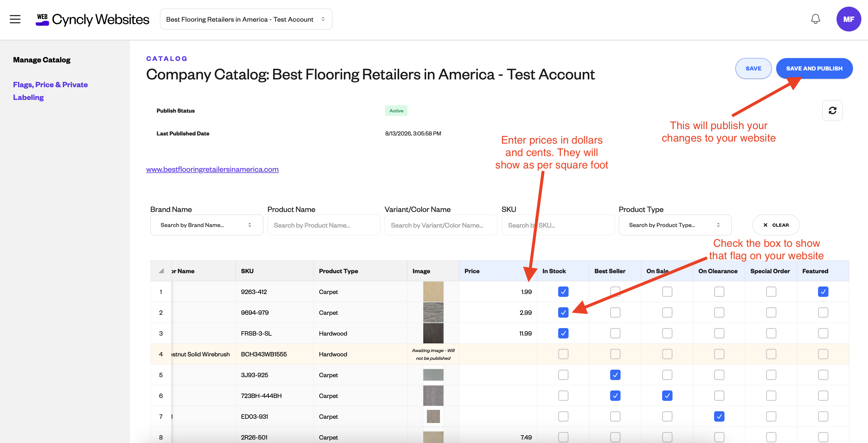Click the price cell showing 1.99
The height and width of the screenshot is (443, 868).
tap(498, 292)
